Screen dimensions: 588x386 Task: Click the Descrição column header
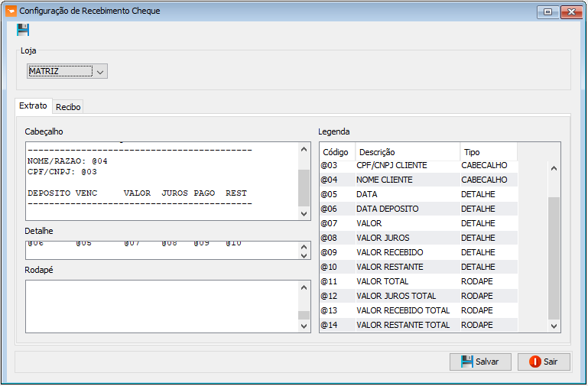pyautogui.click(x=408, y=152)
